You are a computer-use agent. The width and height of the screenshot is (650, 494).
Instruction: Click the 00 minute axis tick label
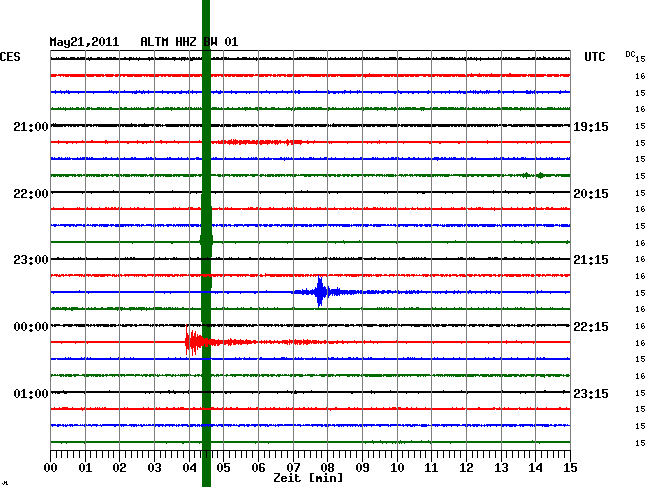51,468
